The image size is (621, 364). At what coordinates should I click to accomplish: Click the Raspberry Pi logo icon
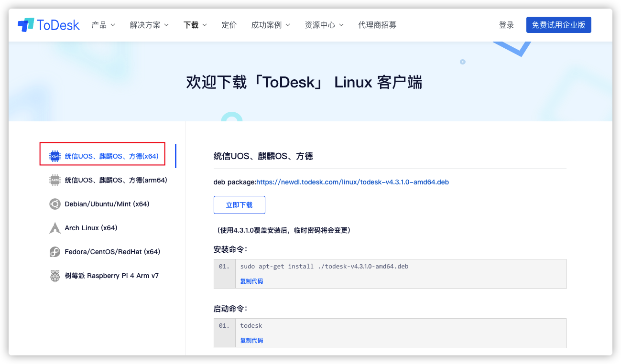tap(55, 276)
